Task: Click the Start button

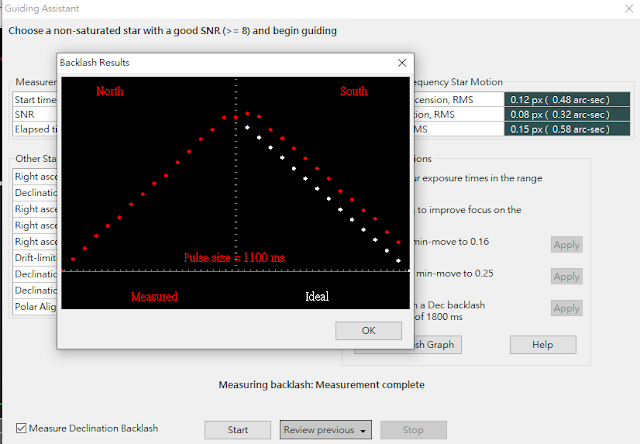Action: click(238, 430)
